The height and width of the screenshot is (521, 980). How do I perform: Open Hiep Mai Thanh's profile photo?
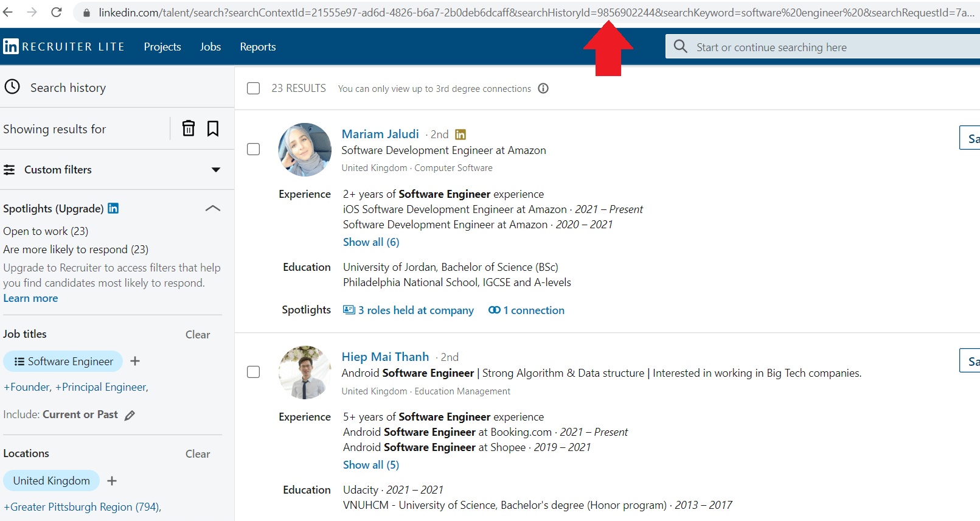coord(305,372)
